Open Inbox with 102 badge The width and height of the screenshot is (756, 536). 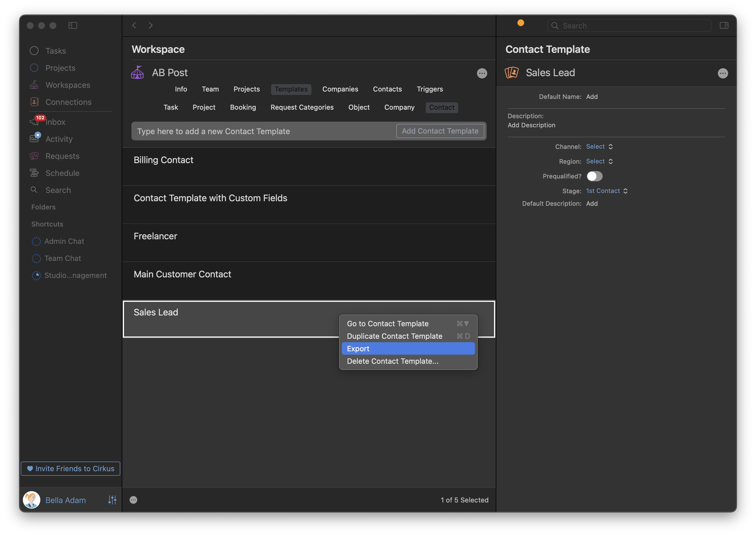tap(55, 122)
